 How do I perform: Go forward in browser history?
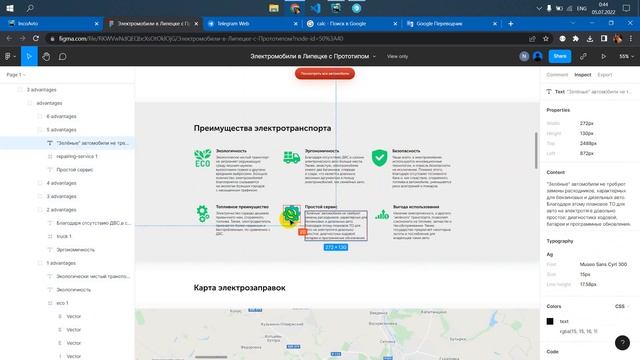point(22,38)
